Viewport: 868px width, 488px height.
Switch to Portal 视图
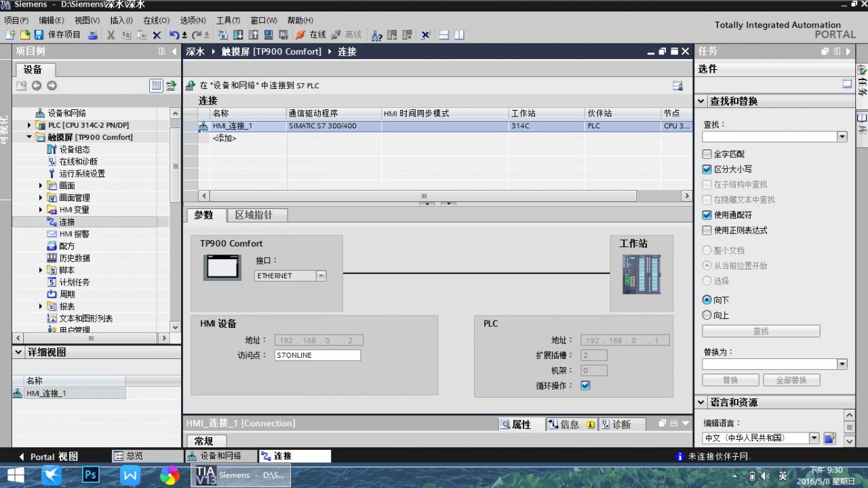(48, 456)
